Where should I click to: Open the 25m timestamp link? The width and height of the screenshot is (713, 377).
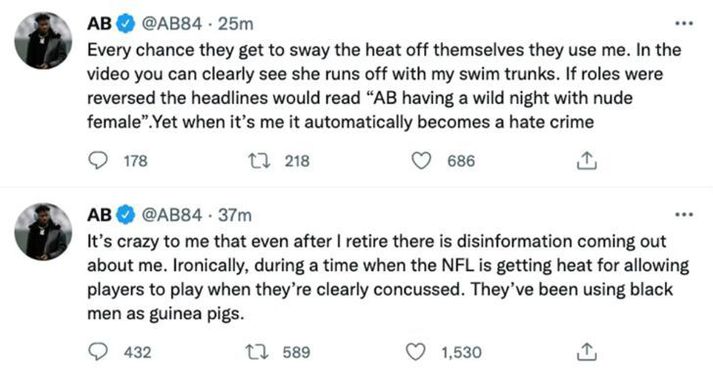click(x=235, y=24)
